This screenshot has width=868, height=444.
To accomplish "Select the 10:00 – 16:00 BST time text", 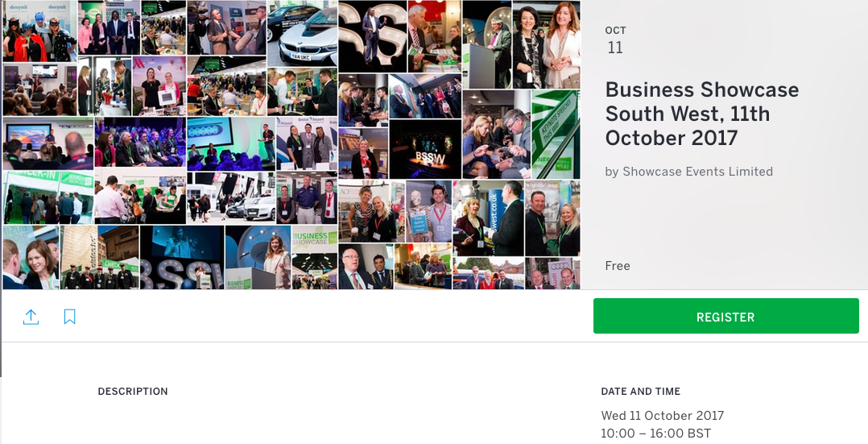I will pos(656,434).
